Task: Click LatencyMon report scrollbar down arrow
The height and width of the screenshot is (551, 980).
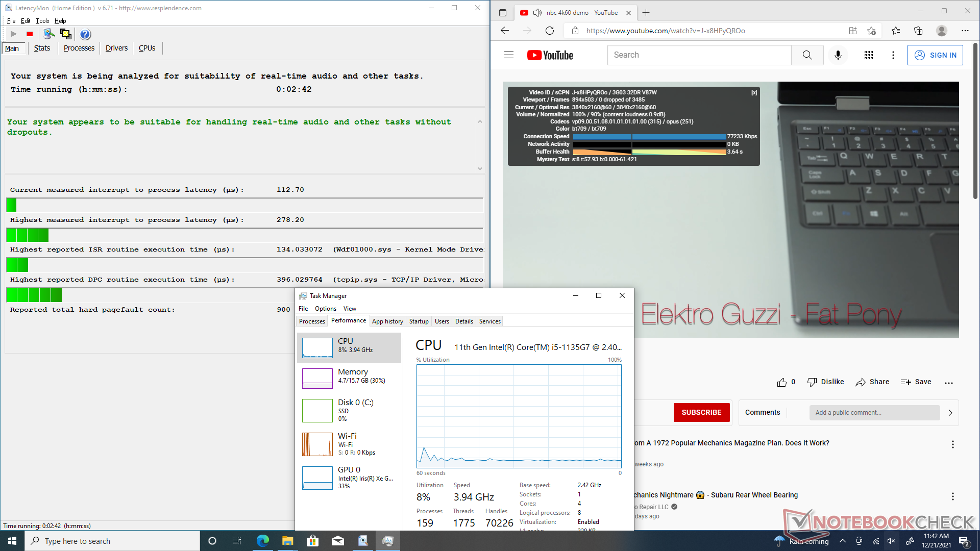Action: tap(480, 169)
